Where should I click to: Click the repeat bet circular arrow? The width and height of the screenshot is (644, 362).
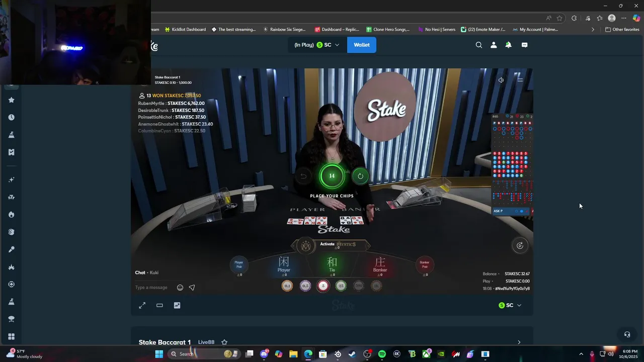tap(360, 176)
